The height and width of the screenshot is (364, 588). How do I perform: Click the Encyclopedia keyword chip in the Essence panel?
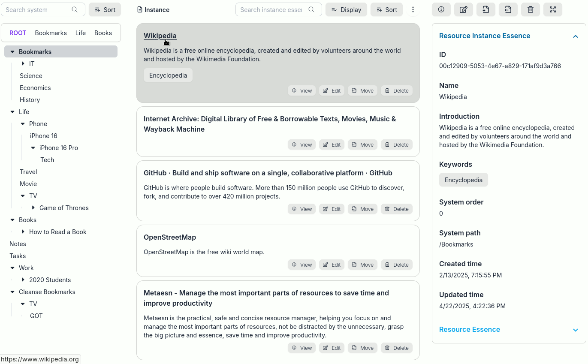tap(464, 180)
